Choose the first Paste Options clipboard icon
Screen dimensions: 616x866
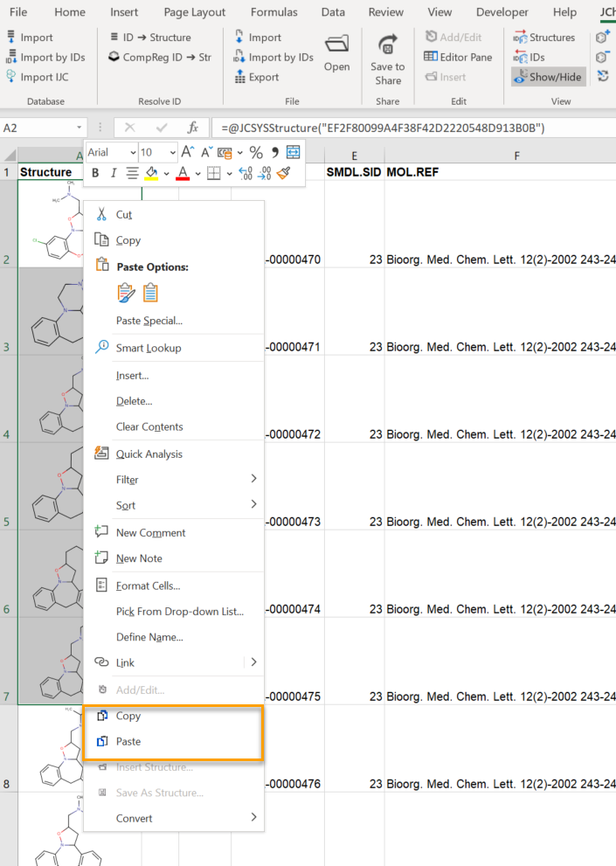127,293
